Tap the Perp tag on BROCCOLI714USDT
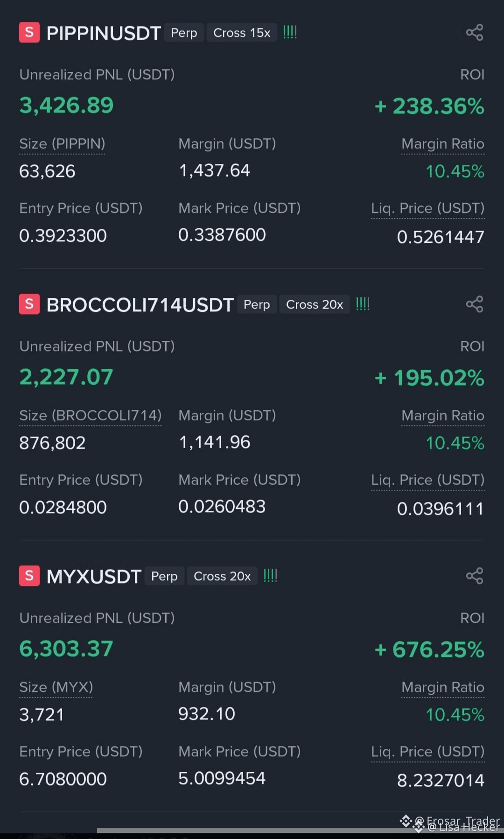This screenshot has height=839, width=504. pyautogui.click(x=257, y=304)
